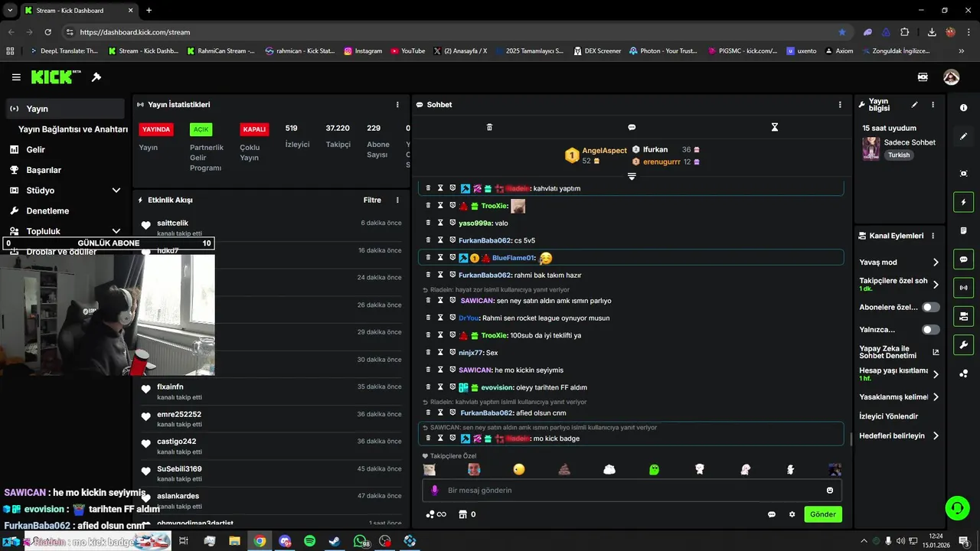The width and height of the screenshot is (980, 551).
Task: Pick the poop emote
Action: click(564, 469)
